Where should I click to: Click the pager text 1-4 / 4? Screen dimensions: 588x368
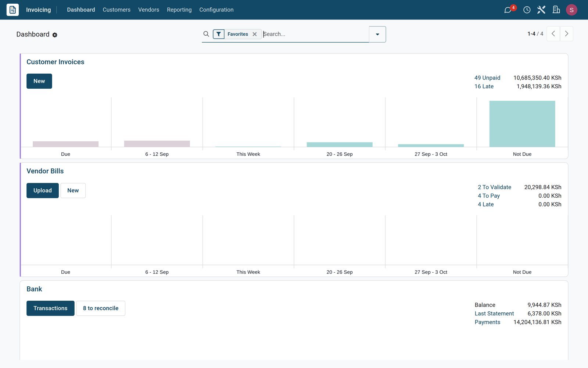coord(535,34)
